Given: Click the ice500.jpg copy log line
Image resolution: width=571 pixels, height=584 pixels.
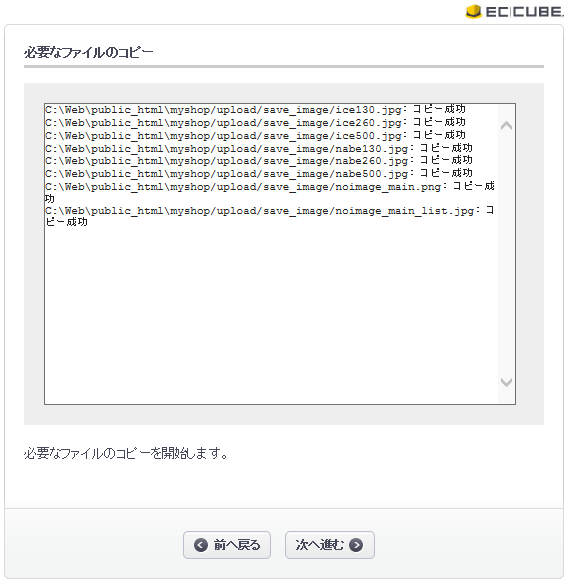Looking at the screenshot, I should pos(255,136).
